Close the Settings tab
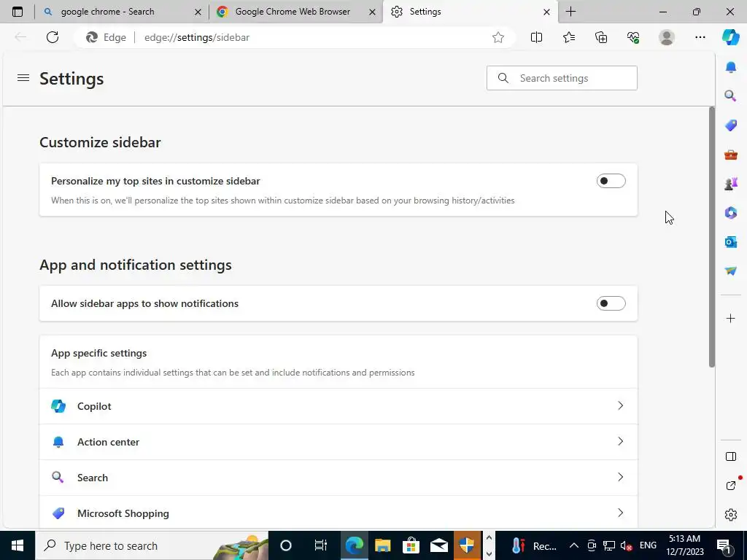The width and height of the screenshot is (747, 560). click(547, 12)
